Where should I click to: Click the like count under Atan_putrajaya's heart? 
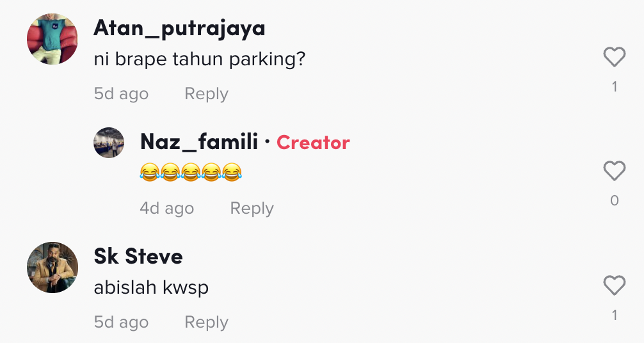(614, 86)
